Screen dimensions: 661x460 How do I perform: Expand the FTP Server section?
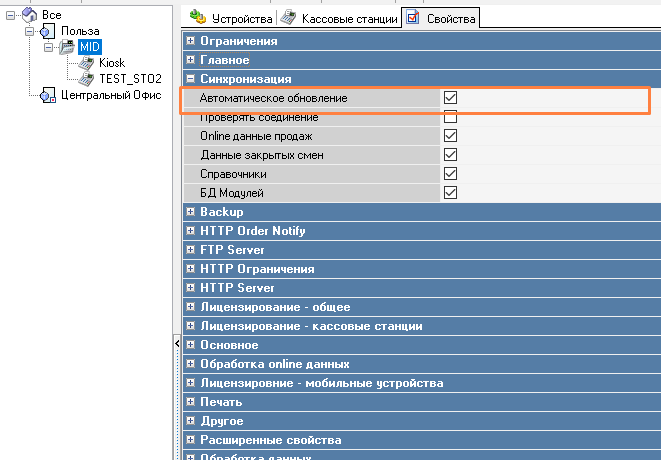pos(191,250)
